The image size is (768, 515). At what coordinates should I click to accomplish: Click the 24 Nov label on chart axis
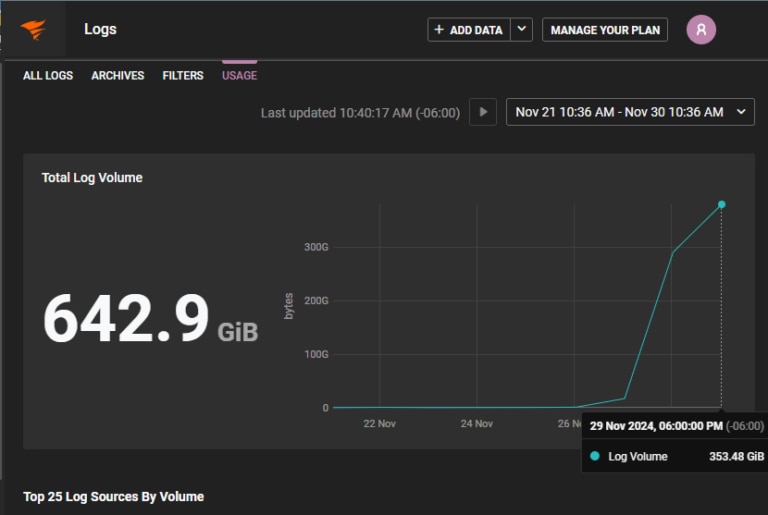coord(476,423)
